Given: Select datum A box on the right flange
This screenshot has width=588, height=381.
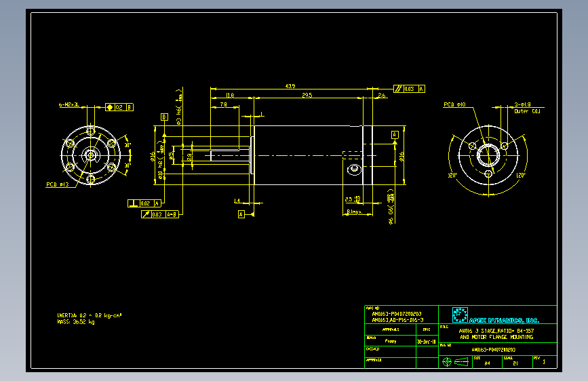Looking at the screenshot, I should click(x=395, y=135).
